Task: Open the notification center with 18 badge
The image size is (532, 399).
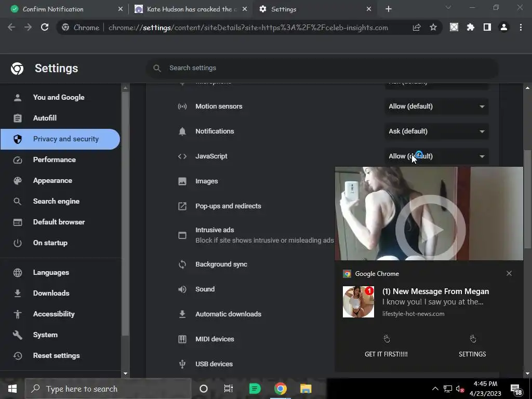Action: (x=516, y=390)
